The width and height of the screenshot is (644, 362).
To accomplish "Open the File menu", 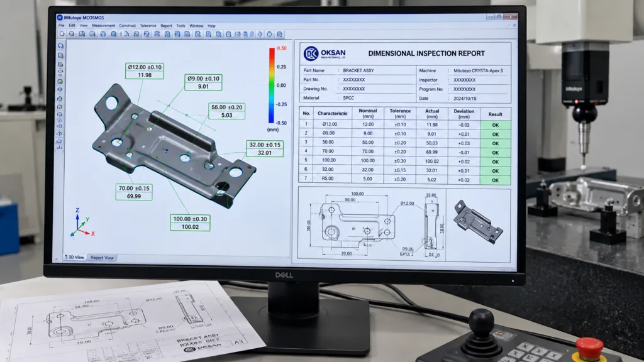I will point(61,25).
